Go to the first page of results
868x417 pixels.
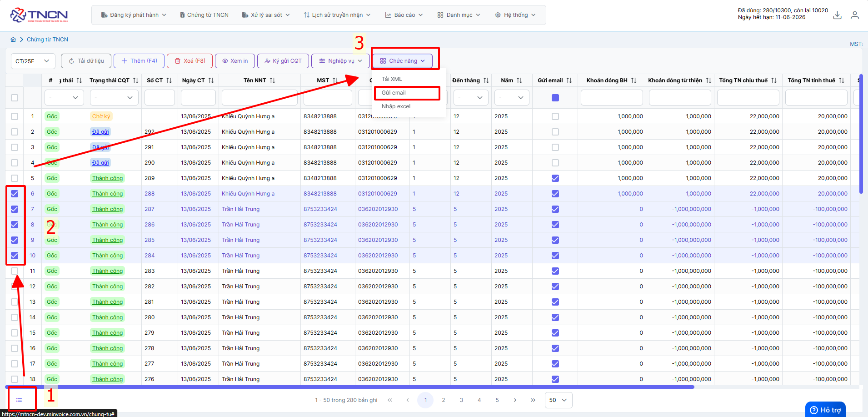tap(390, 400)
